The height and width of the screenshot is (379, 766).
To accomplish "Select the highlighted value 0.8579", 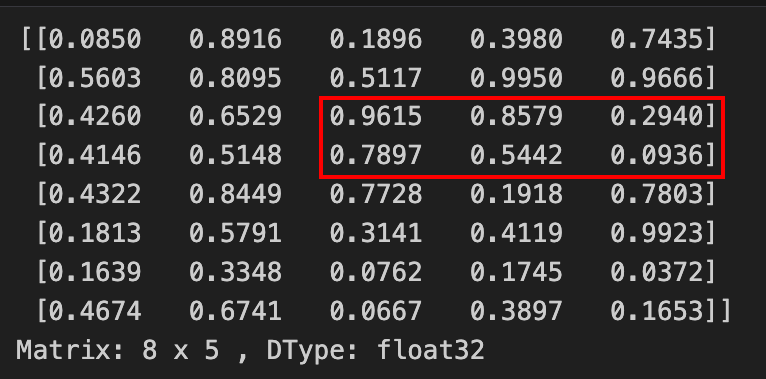I will pos(516,117).
